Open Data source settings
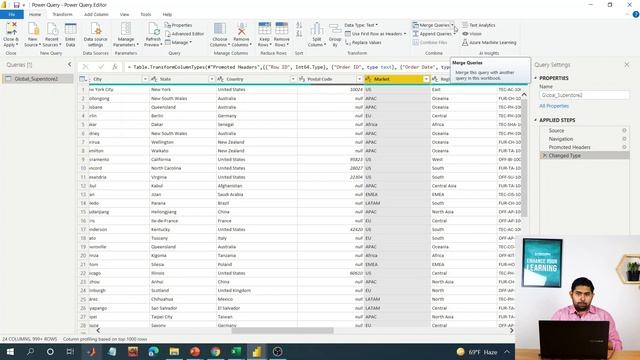The width and height of the screenshot is (640, 360). coord(96,35)
